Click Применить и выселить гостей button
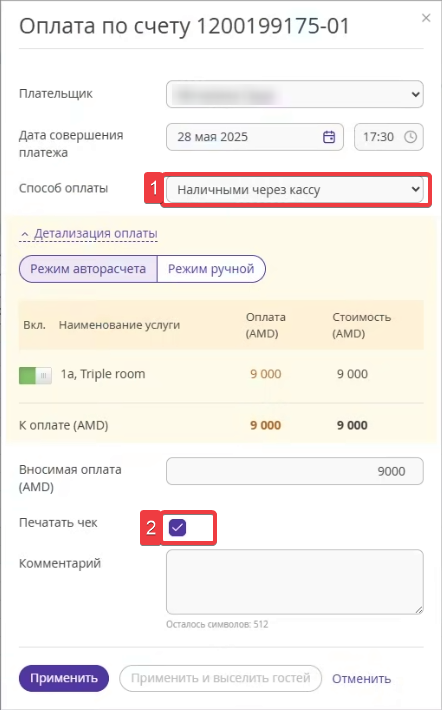This screenshot has height=710, width=442. click(x=221, y=678)
